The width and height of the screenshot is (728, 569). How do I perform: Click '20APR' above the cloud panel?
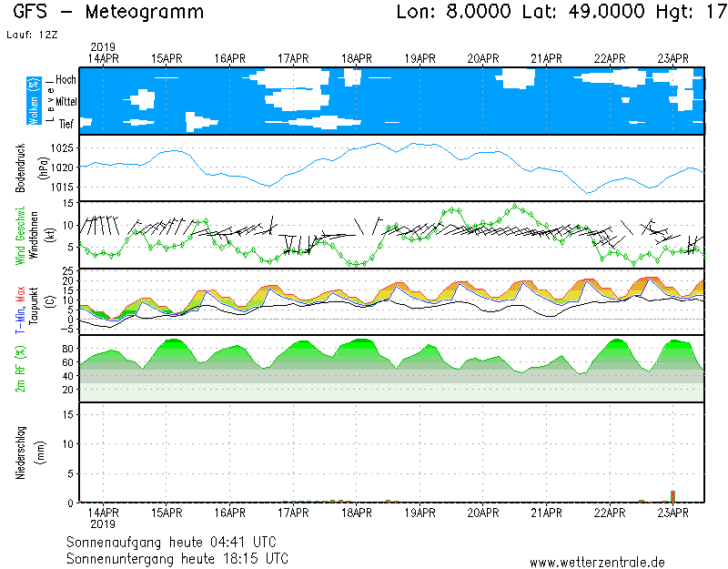[x=483, y=59]
